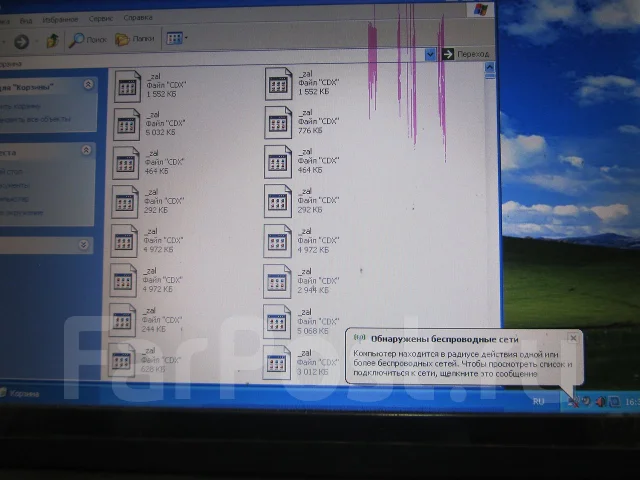The width and height of the screenshot is (640, 480).
Task: Select the _zal file sized 776 КБ
Action: tap(302, 122)
